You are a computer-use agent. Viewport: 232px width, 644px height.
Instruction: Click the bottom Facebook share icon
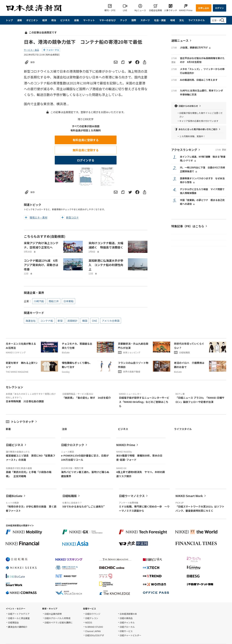pyautogui.click(x=137, y=192)
